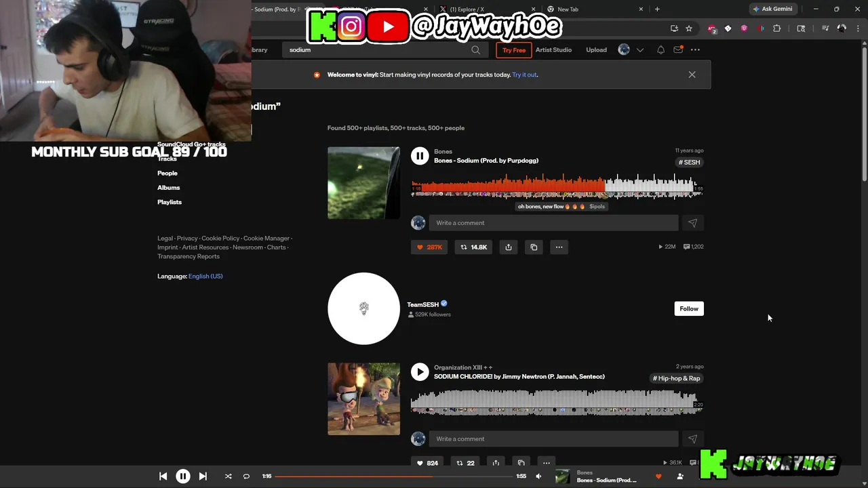Image resolution: width=868 pixels, height=488 pixels.
Task: Seek within SODIUM CHLORIDE! waveform
Action: (556, 401)
